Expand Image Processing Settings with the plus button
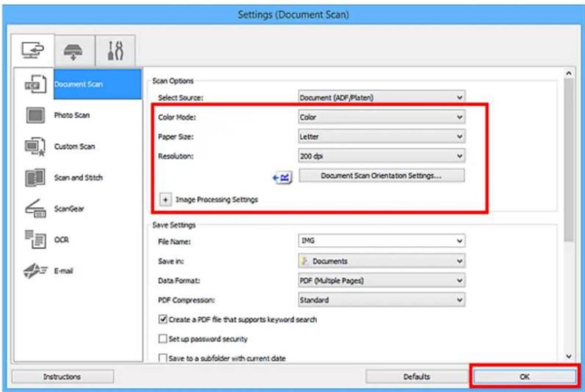 pos(165,199)
